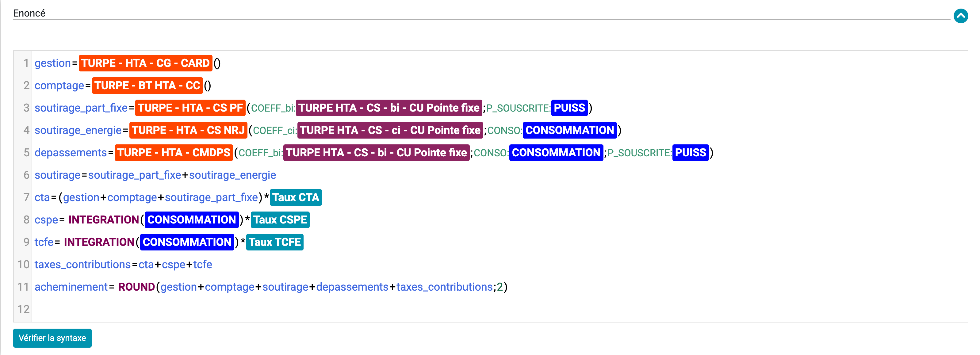Click the Enoncé section heading
The width and height of the screenshot is (980, 355).
[x=29, y=13]
